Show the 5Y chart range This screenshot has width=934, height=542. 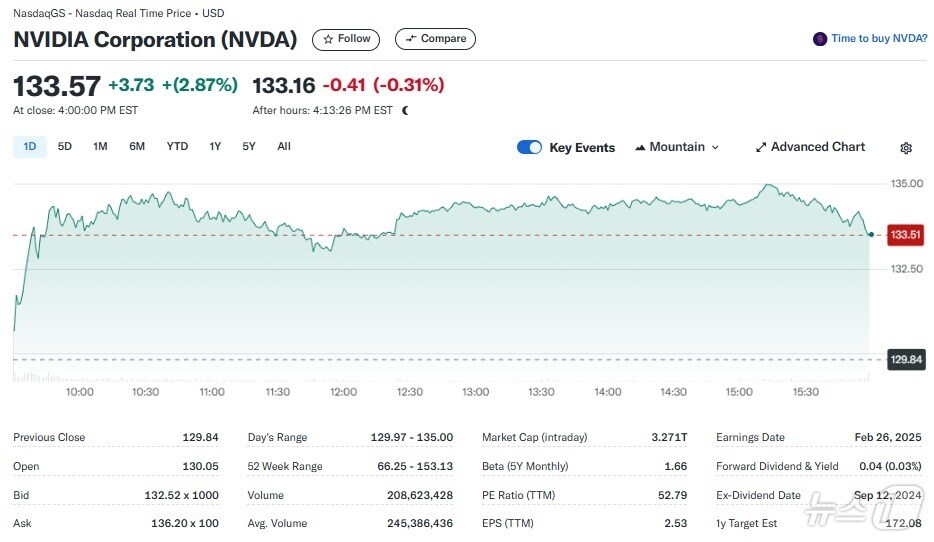point(249,147)
